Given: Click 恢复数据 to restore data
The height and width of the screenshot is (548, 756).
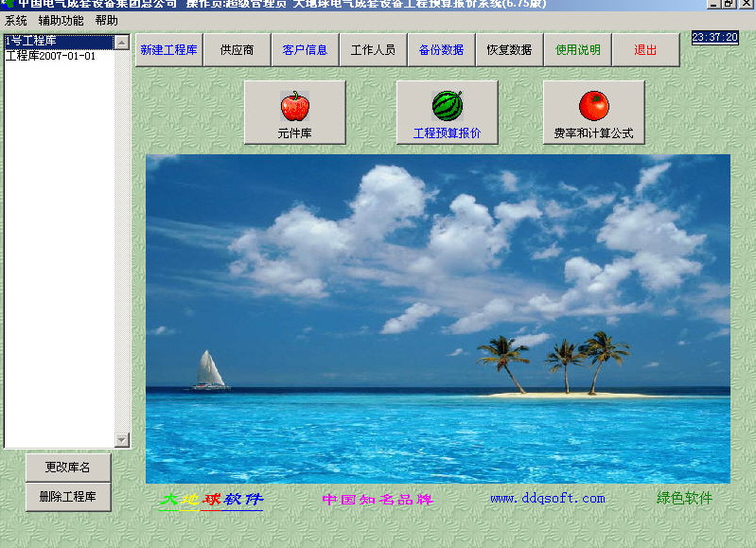Looking at the screenshot, I should (509, 49).
